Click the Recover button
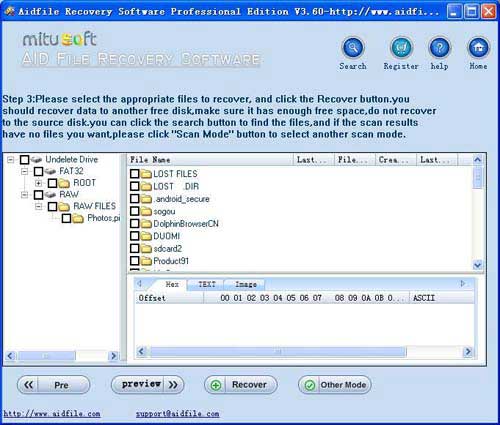This screenshot has width=500, height=425. pyautogui.click(x=241, y=385)
